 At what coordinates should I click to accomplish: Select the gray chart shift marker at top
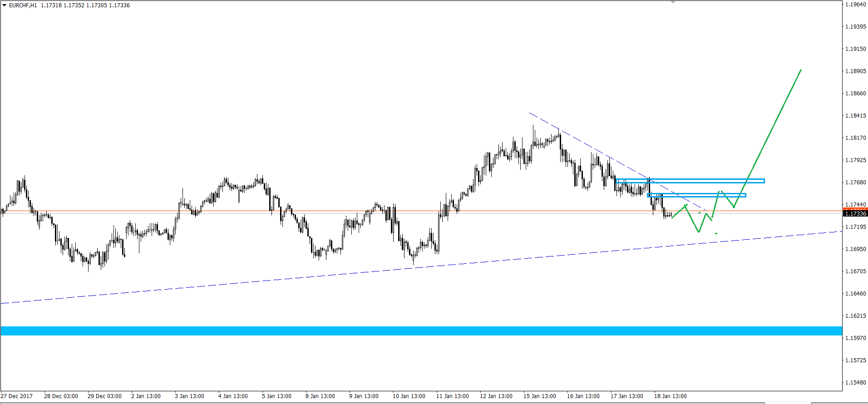[x=673, y=2]
